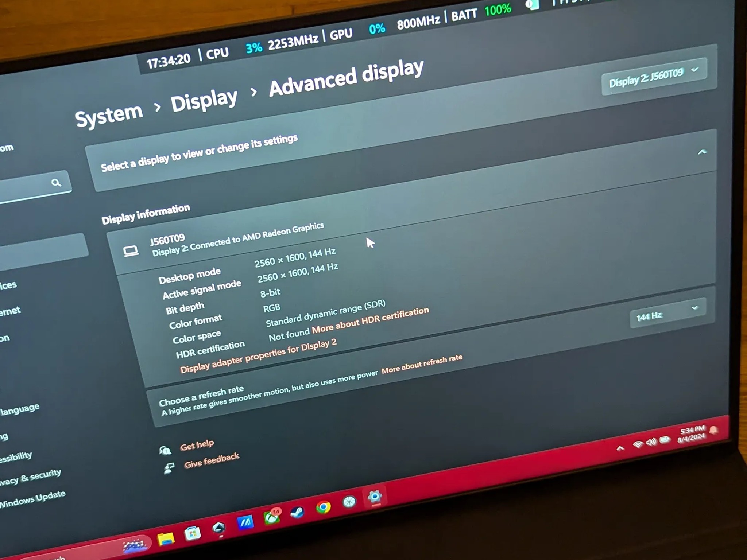Click the overlay time 17:34:20
This screenshot has height=560, width=747.
169,61
